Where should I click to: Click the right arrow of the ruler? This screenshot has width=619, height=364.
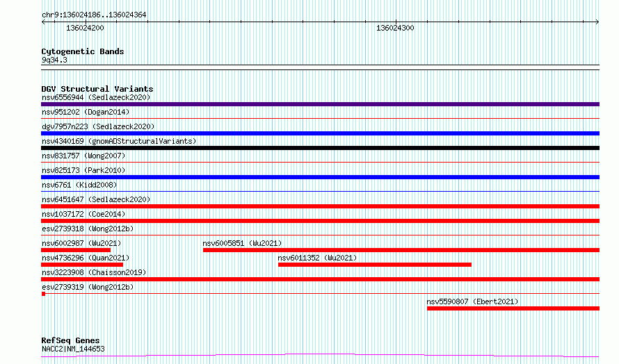(597, 22)
